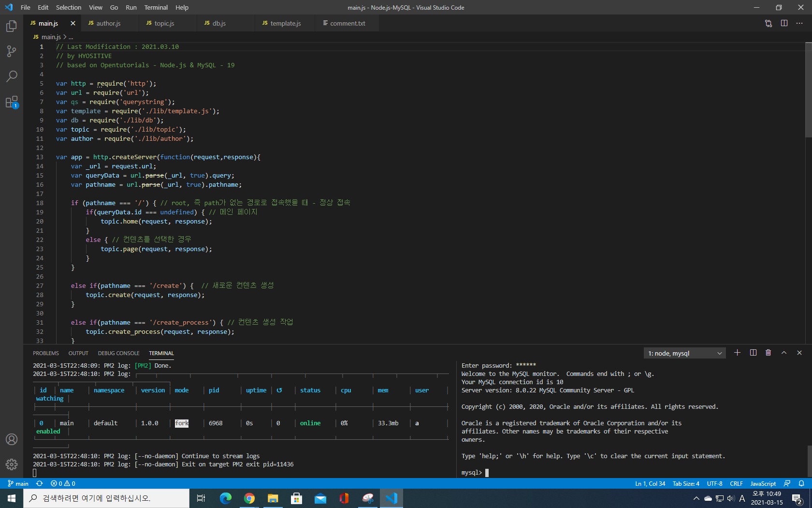Show hidden system tray icons chevron
The image size is (812, 508).
point(696,498)
